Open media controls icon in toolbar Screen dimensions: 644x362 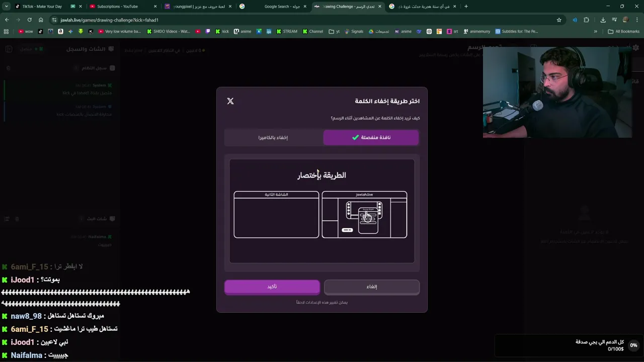(x=614, y=20)
